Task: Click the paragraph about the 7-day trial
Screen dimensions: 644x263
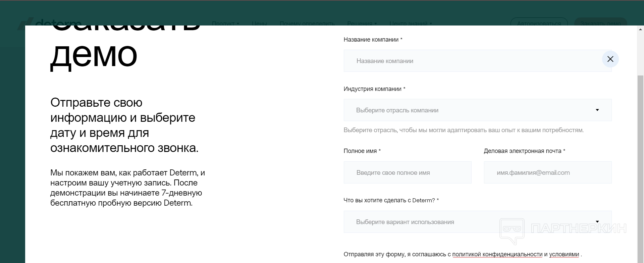Action: click(127, 188)
